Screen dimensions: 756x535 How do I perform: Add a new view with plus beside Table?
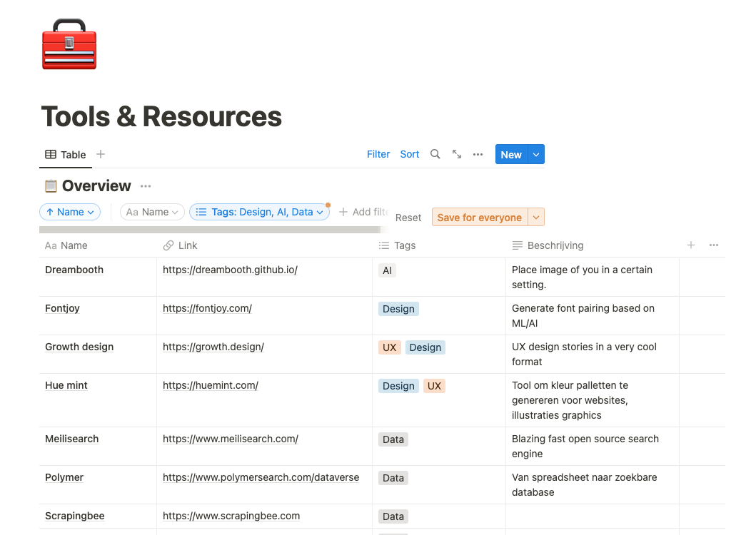click(x=100, y=154)
